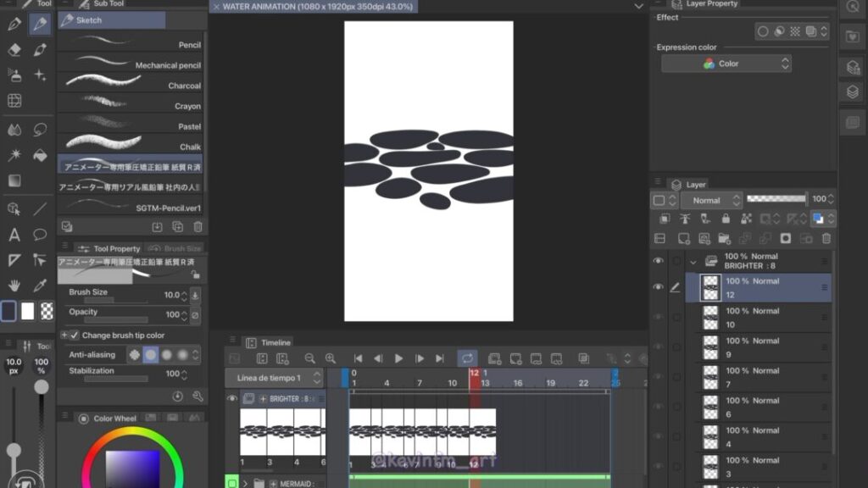Select the Gradient tool
The image size is (868, 488).
pos(14,181)
